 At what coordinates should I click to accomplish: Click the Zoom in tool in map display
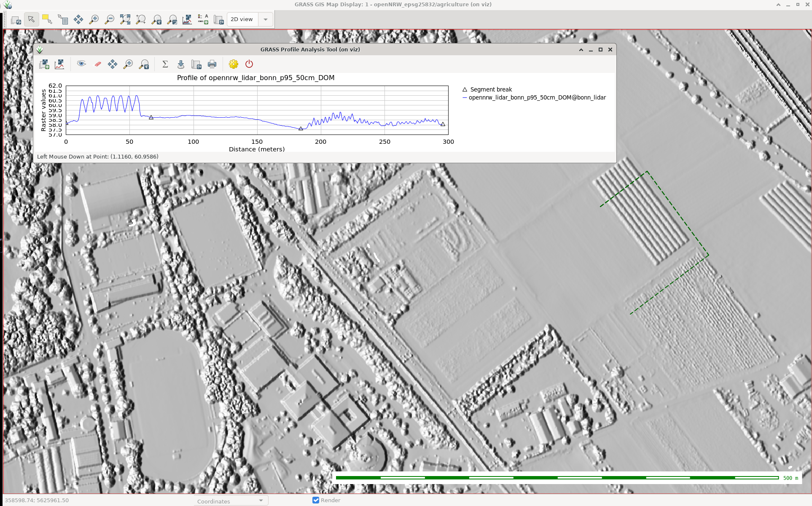94,19
